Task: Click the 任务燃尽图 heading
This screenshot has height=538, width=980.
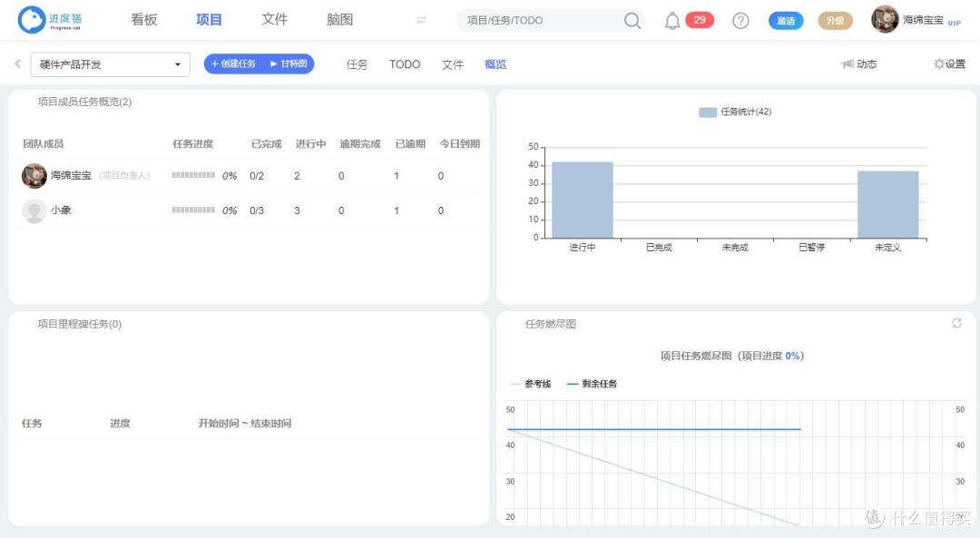Action: tap(550, 324)
